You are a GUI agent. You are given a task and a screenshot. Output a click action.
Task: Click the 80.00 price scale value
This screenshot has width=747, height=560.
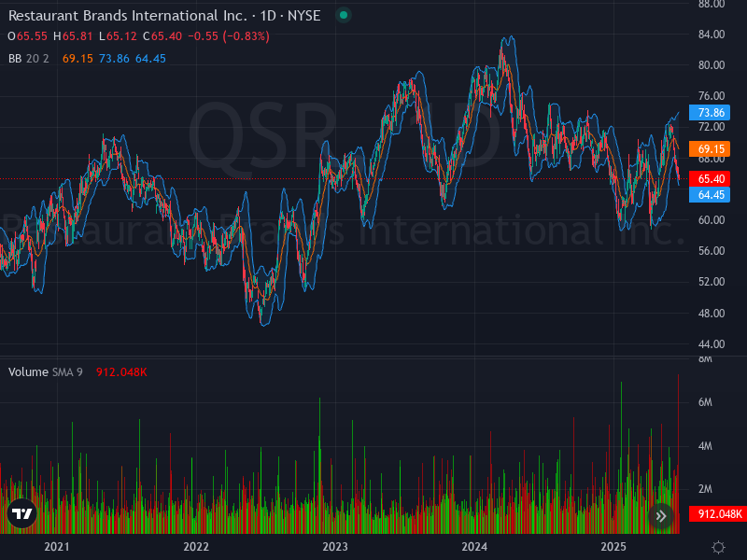tap(712, 65)
